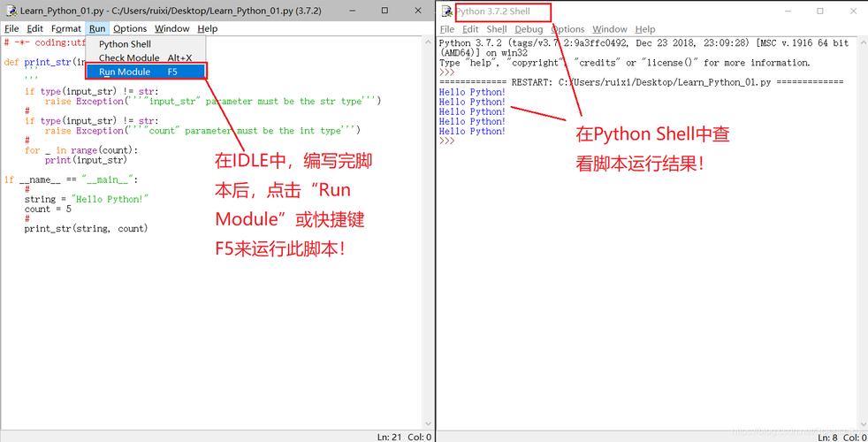Click the Run menu in editor

click(97, 29)
